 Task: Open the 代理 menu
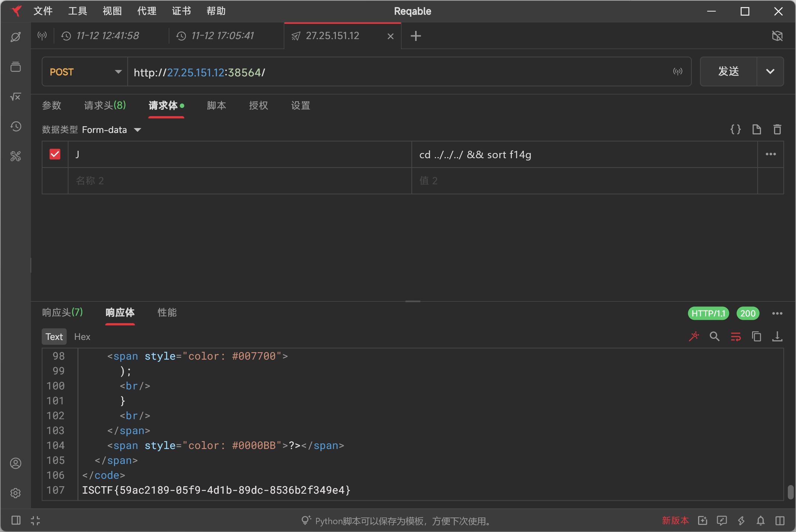[147, 11]
